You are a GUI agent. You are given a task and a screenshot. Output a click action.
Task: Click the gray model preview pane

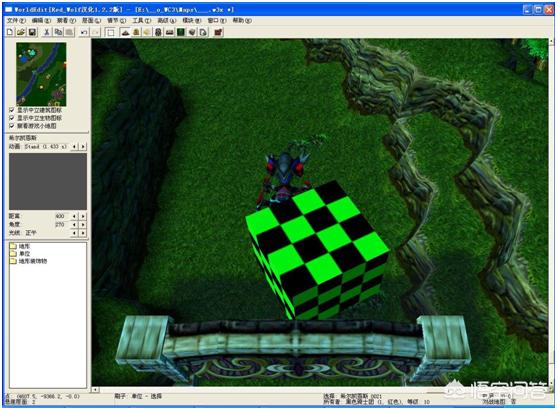pos(48,182)
